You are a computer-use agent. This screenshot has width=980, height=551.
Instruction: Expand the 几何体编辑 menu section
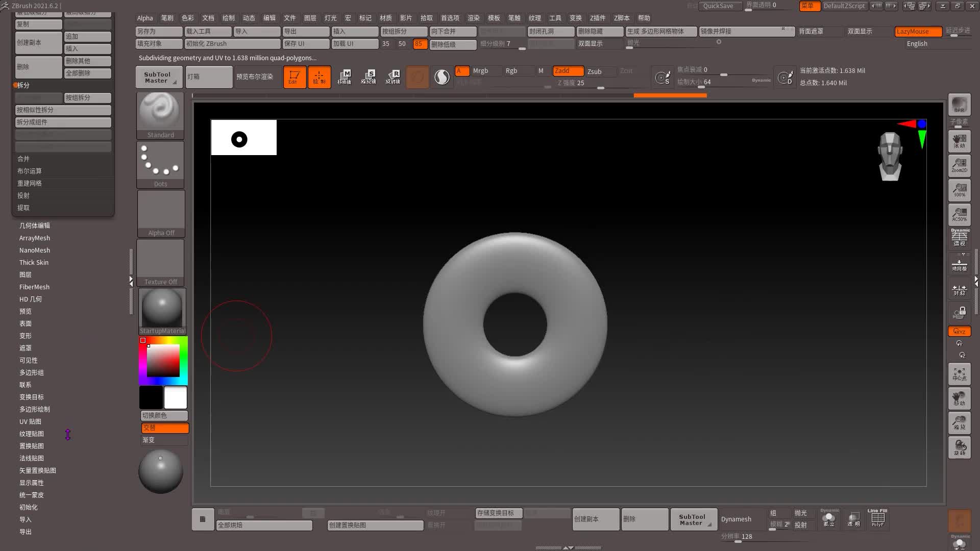(x=35, y=226)
